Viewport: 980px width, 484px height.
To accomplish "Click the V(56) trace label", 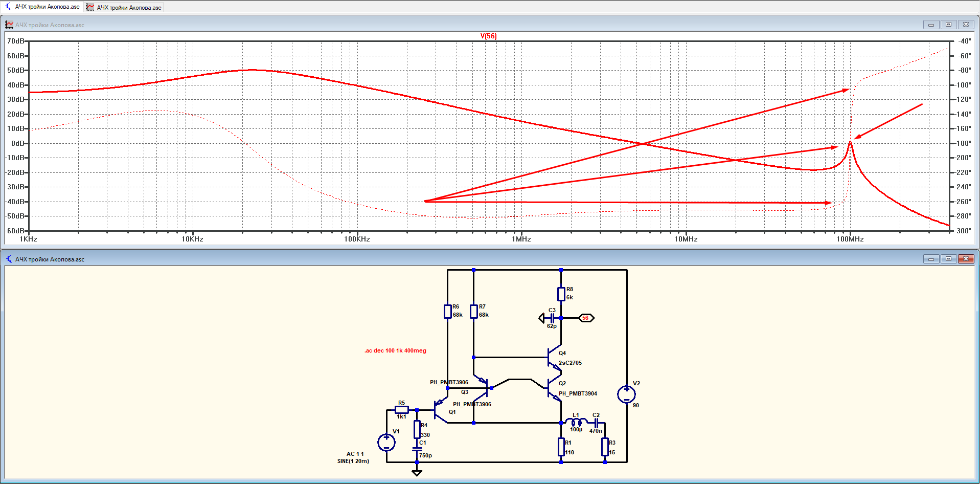I will (488, 36).
